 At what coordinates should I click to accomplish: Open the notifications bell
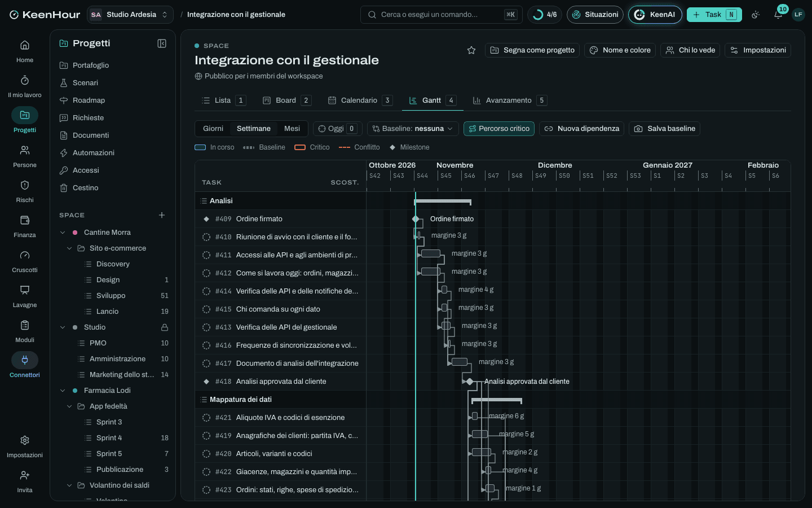[x=778, y=15]
